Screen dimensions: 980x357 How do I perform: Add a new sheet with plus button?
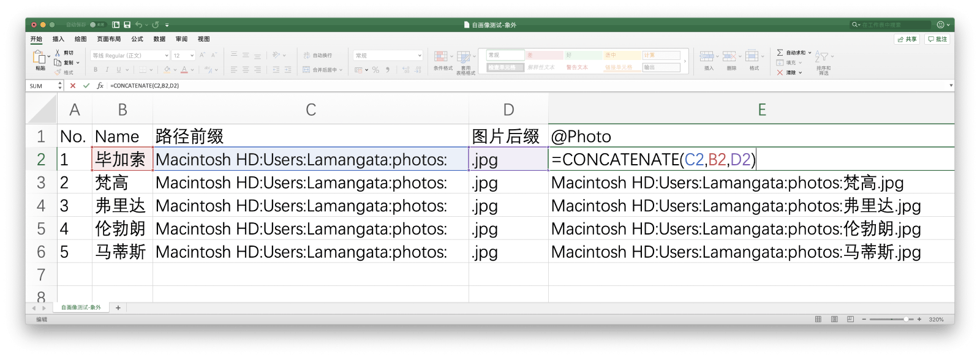pos(118,308)
